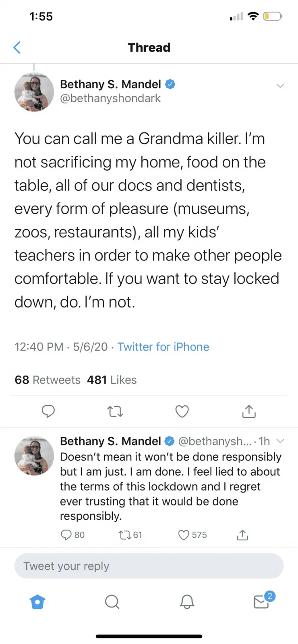The height and width of the screenshot is (644, 298).
Task: Open the Home tab in bottom bar
Action: [x=37, y=602]
